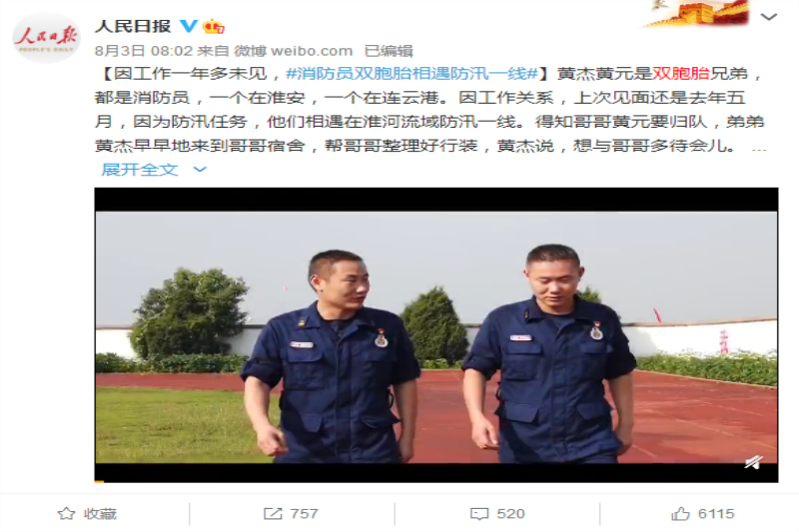Click the repost share icon

point(273,514)
